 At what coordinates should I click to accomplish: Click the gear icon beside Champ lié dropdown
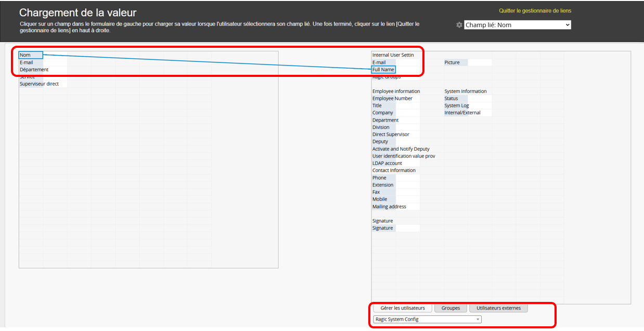coord(459,25)
